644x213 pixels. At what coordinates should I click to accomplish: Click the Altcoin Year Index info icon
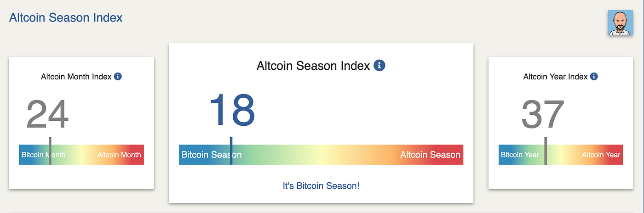[594, 77]
